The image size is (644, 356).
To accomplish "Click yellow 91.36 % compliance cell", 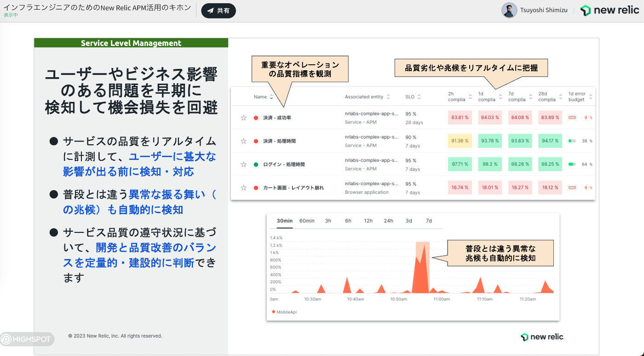I will [460, 141].
